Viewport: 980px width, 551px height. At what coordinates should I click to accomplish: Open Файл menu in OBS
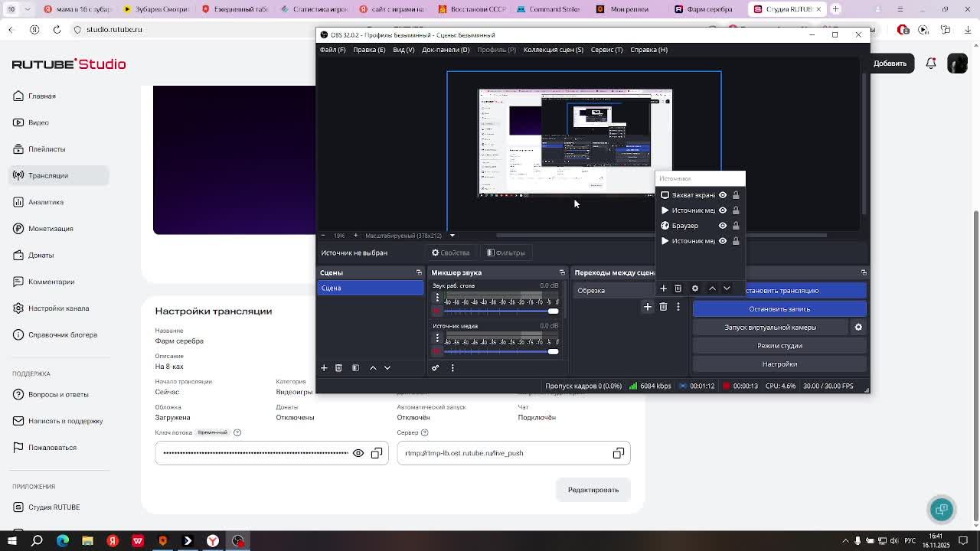(x=332, y=50)
